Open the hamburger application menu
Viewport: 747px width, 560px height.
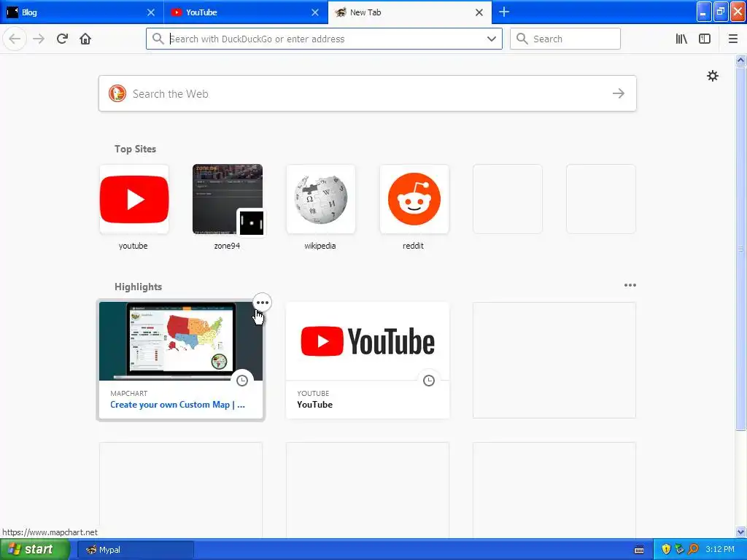point(732,39)
